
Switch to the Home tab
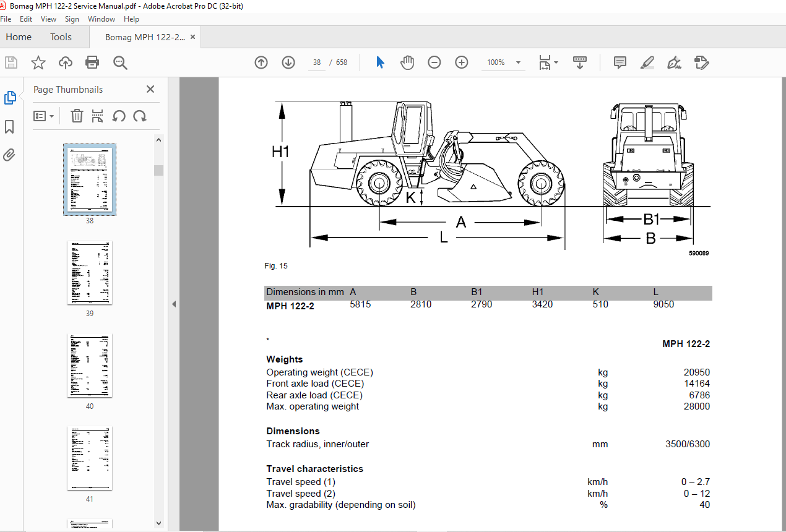[19, 37]
